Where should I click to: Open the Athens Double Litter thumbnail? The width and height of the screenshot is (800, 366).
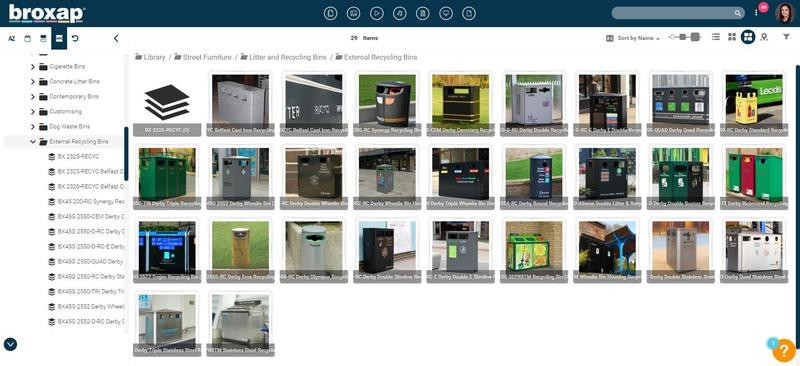coord(607,177)
